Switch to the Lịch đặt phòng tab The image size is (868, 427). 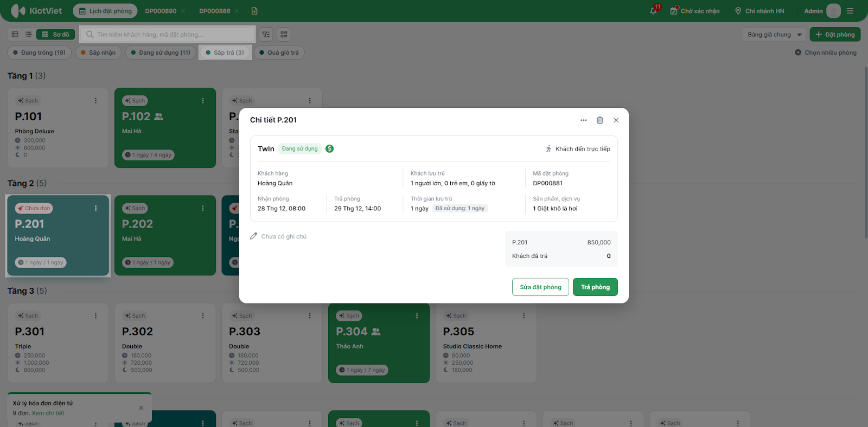pos(105,11)
